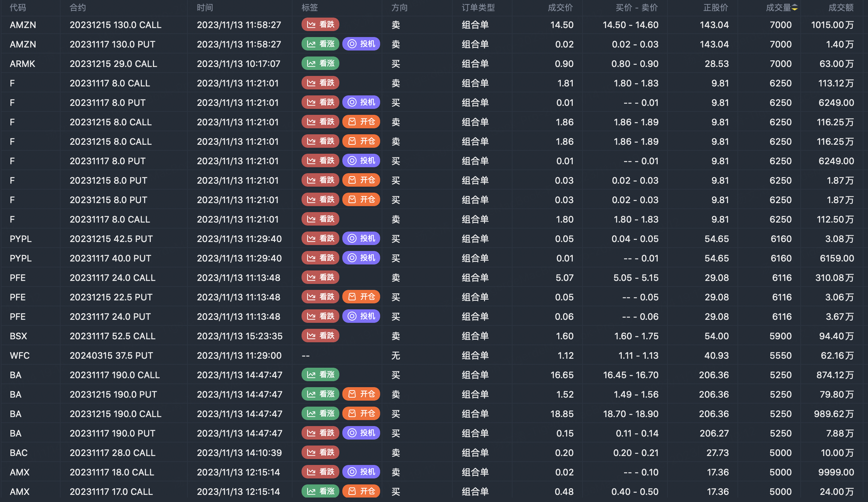Viewport: 868px width, 502px height.
Task: Click the 投机 tag on PYPL 42.5 PUT row
Action: coord(361,239)
